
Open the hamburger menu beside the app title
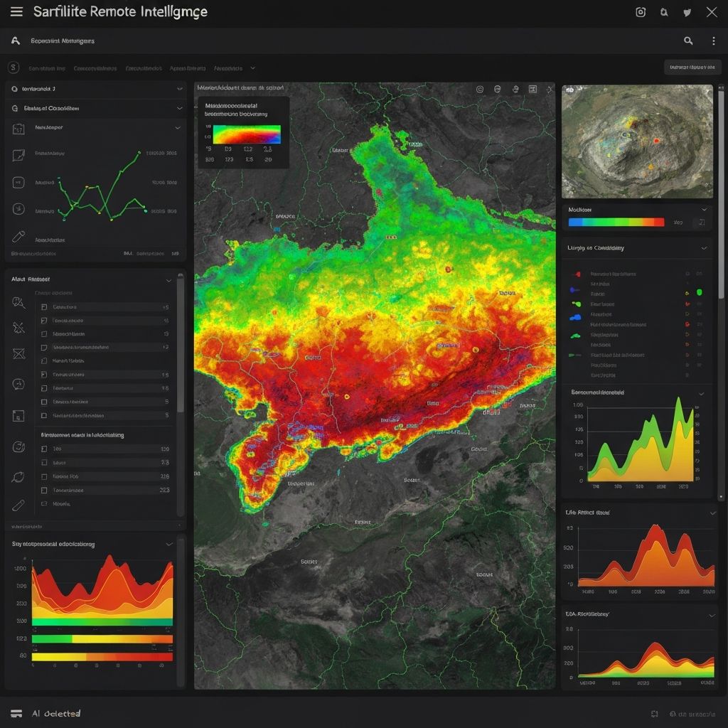(16, 12)
